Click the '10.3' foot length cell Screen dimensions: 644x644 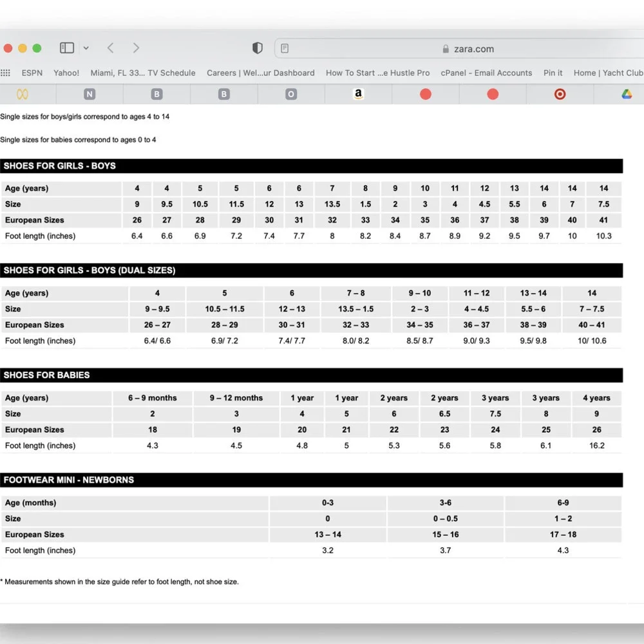point(604,236)
